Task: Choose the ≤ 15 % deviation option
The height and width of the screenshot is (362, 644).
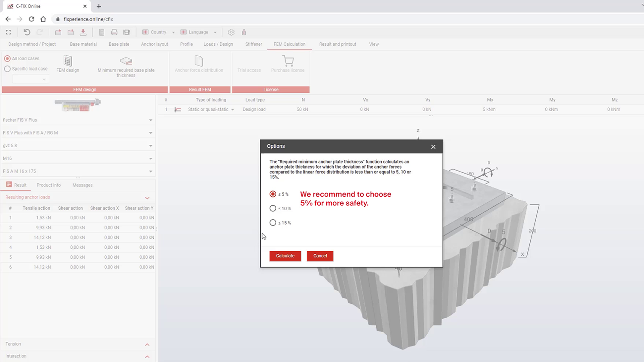Action: 273,222
